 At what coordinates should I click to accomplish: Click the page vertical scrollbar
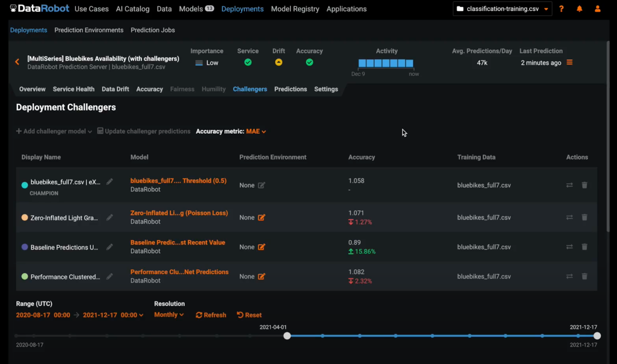(608, 137)
